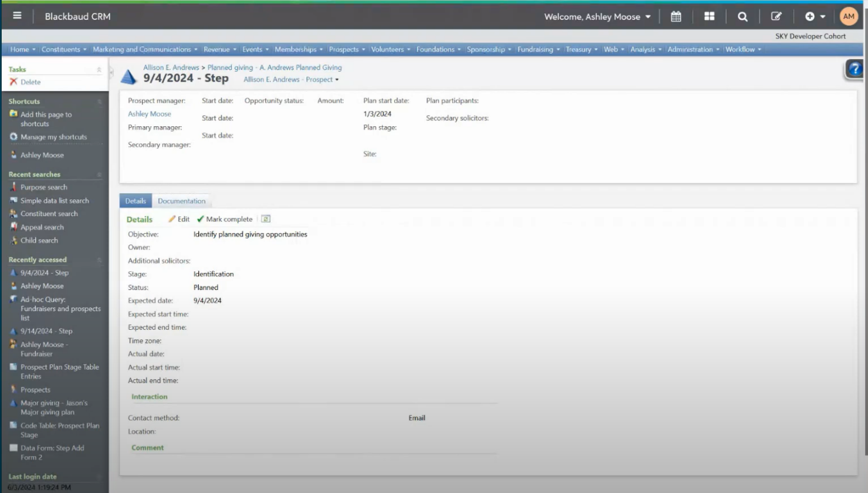Click the Simple data list search icon

click(13, 200)
